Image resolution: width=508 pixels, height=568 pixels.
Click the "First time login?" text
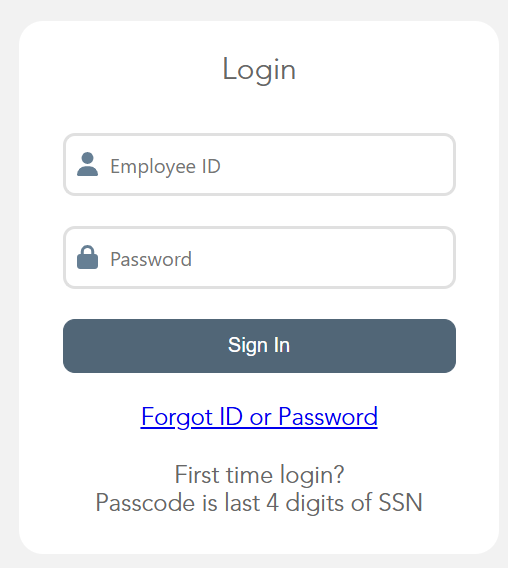259,475
